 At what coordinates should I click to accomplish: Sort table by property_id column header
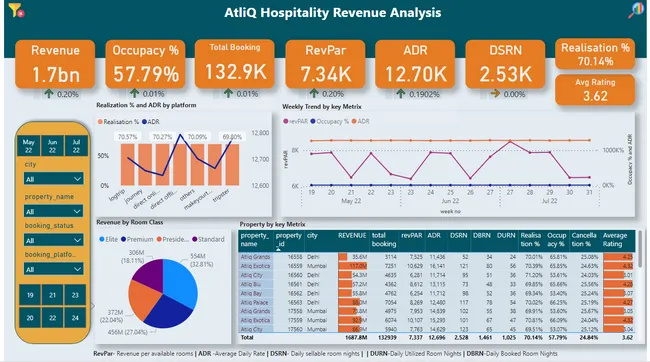289,240
